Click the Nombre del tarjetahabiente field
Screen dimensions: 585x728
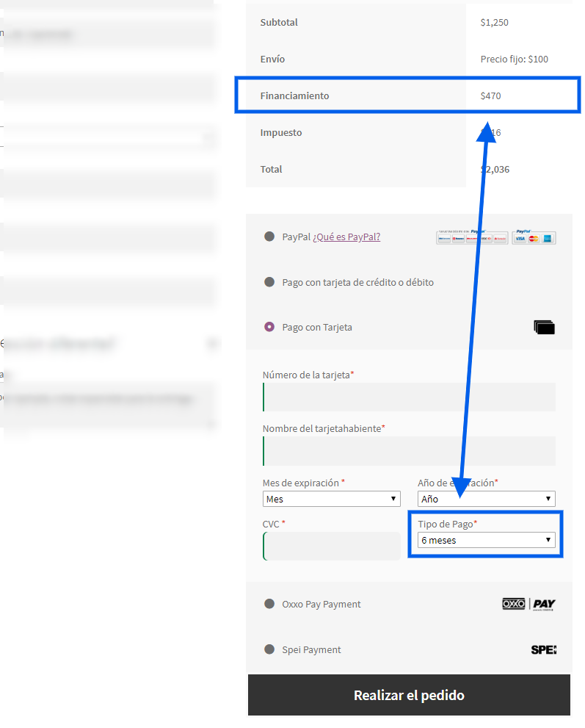[409, 450]
